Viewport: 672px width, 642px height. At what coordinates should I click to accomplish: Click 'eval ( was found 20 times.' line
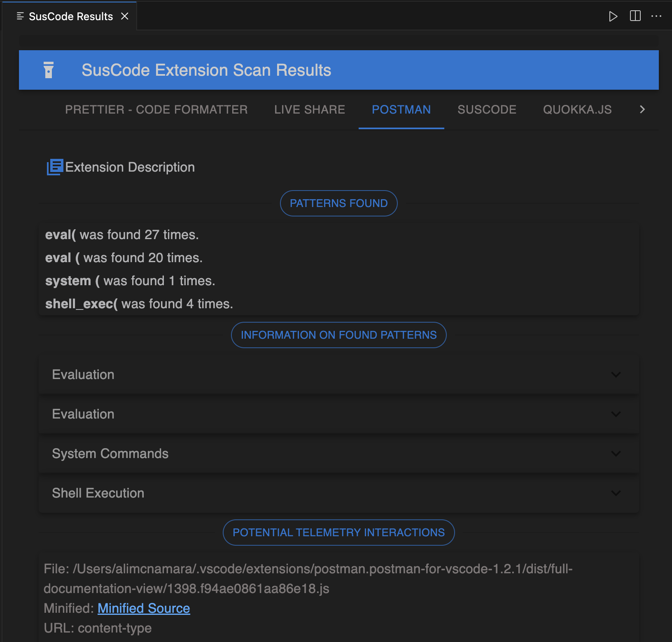(x=124, y=258)
